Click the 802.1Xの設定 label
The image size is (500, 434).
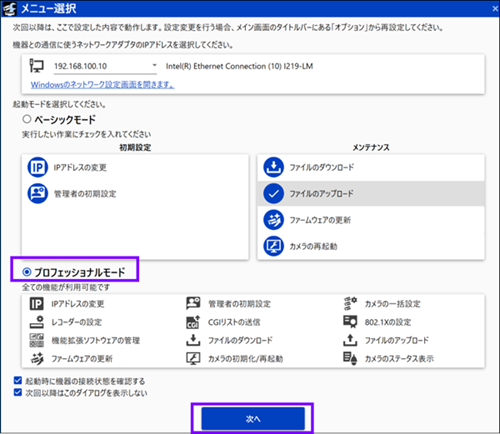[x=388, y=322]
